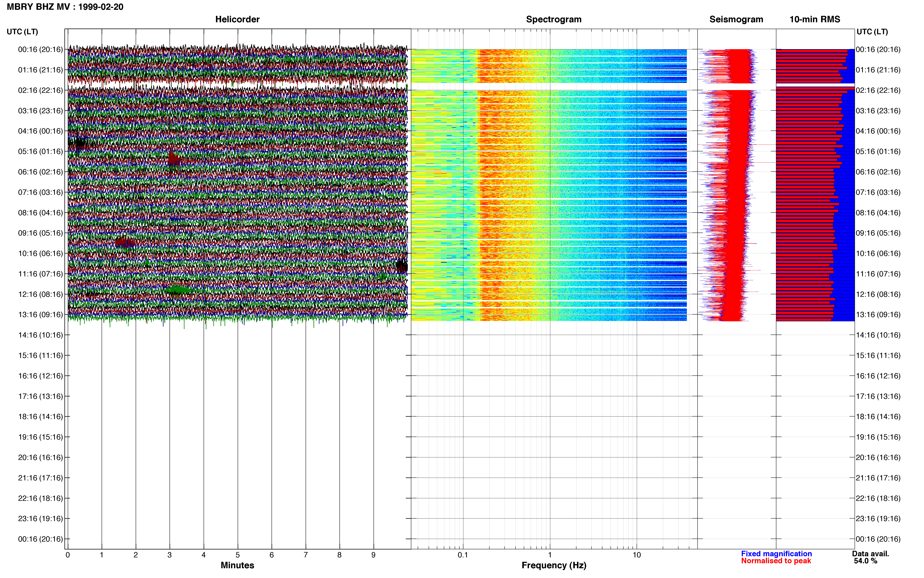
Task: Click the top red RMS bar at 00:16
Action: (812, 50)
